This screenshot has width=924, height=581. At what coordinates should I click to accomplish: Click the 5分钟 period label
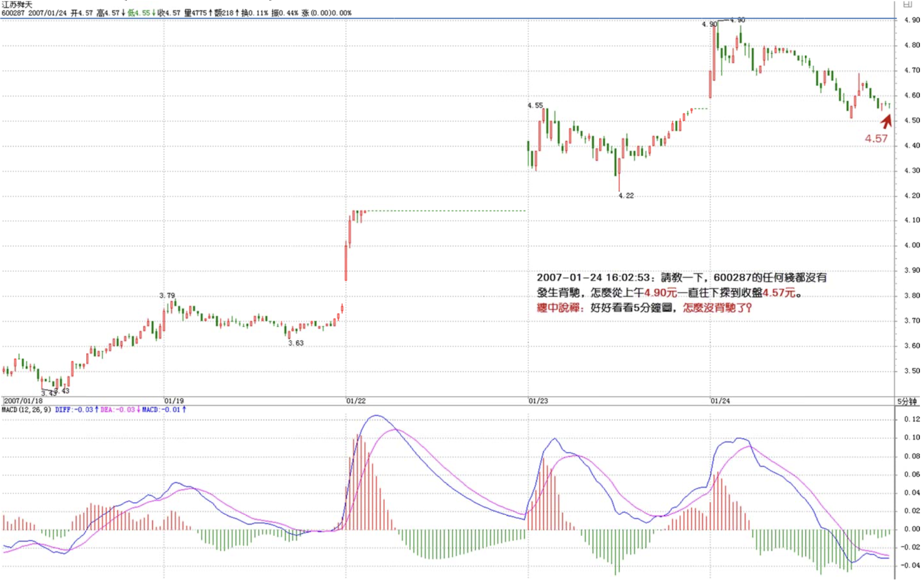pos(907,401)
